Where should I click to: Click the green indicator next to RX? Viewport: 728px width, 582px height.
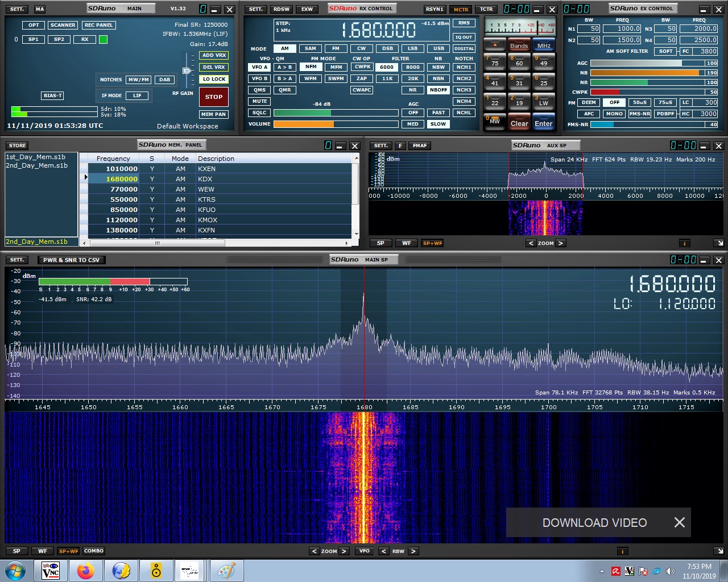[103, 39]
